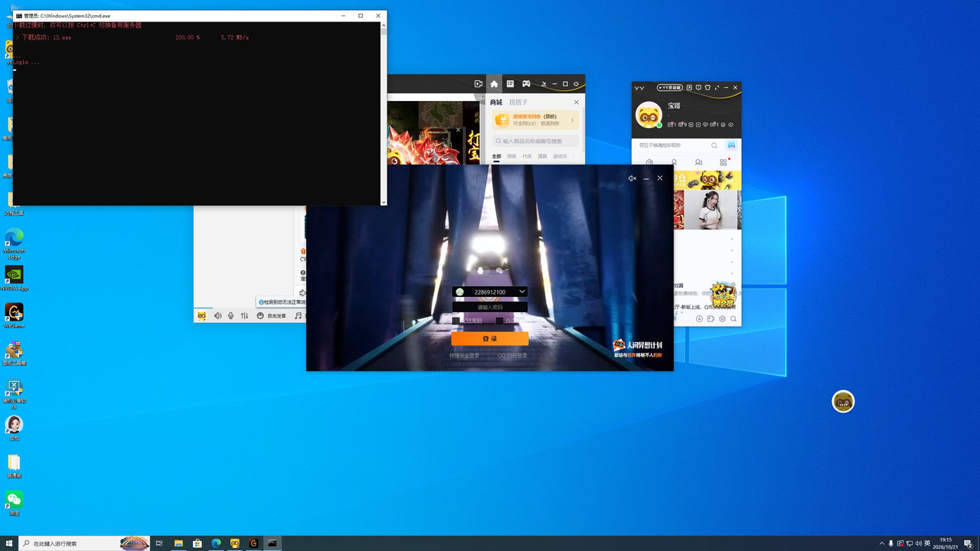The width and height of the screenshot is (980, 551).
Task: Expand the first collapsed group arrow in YY list
Action: [733, 240]
